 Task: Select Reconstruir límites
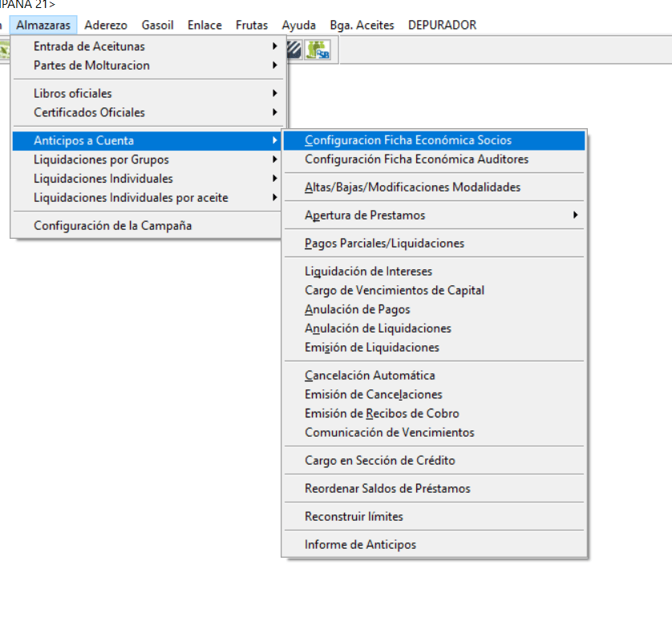[x=354, y=517]
